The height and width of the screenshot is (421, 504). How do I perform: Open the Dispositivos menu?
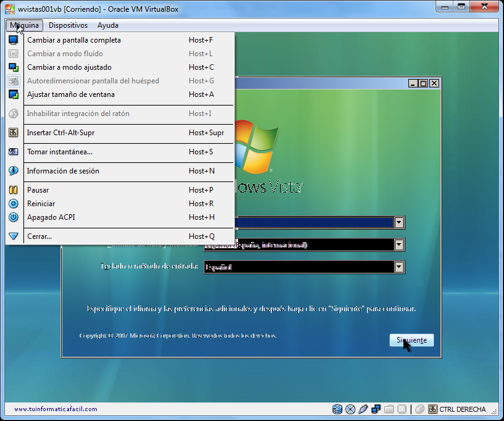(x=68, y=25)
